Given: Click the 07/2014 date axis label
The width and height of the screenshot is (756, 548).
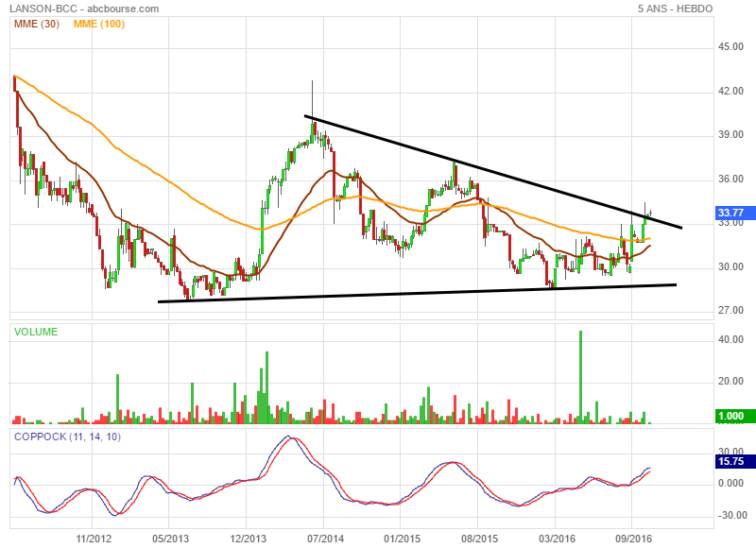Looking at the screenshot, I should [325, 539].
